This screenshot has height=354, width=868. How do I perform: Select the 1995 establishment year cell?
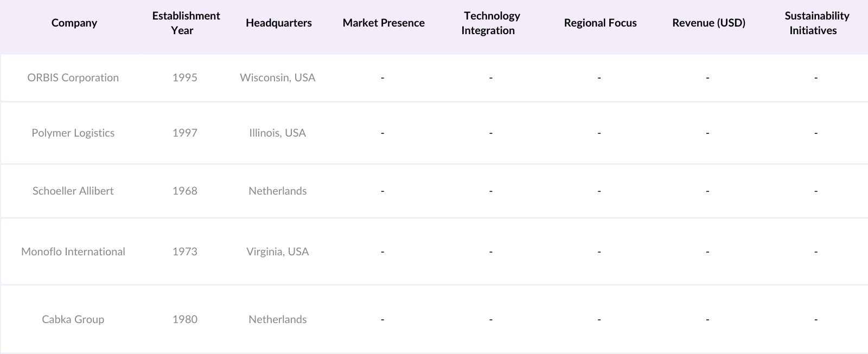pos(185,78)
